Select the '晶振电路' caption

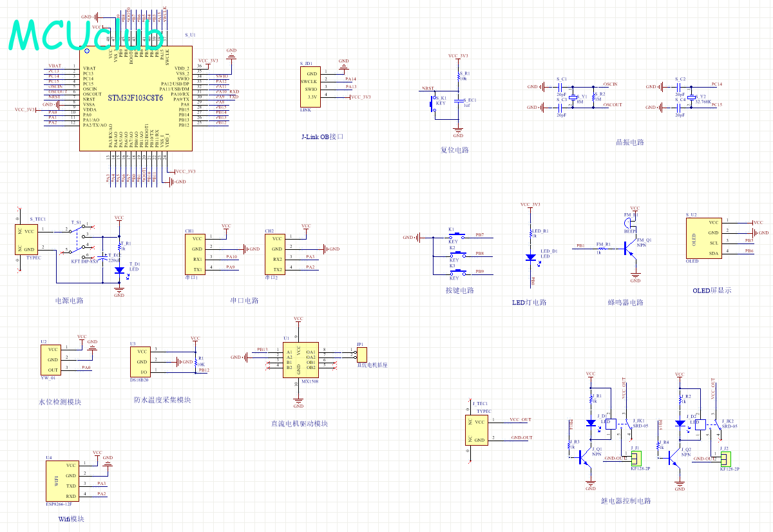click(630, 142)
